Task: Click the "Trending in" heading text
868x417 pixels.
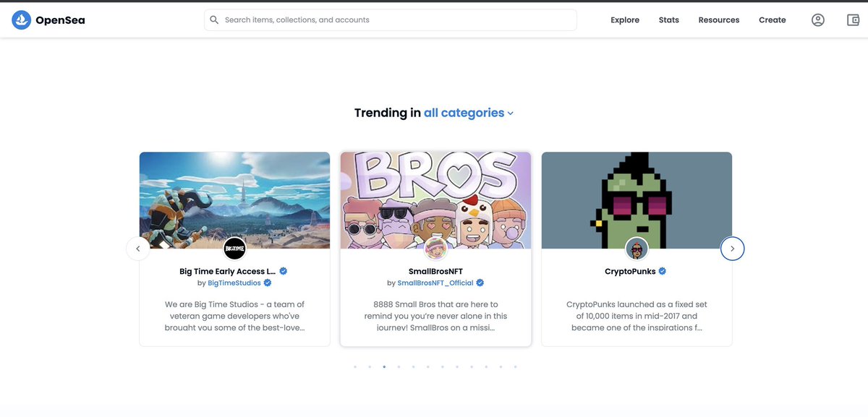Action: point(387,113)
